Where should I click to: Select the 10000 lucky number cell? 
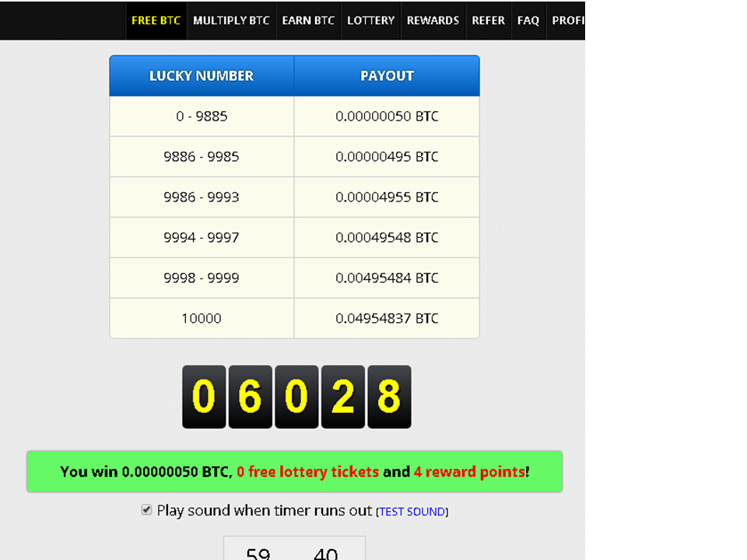click(x=202, y=319)
